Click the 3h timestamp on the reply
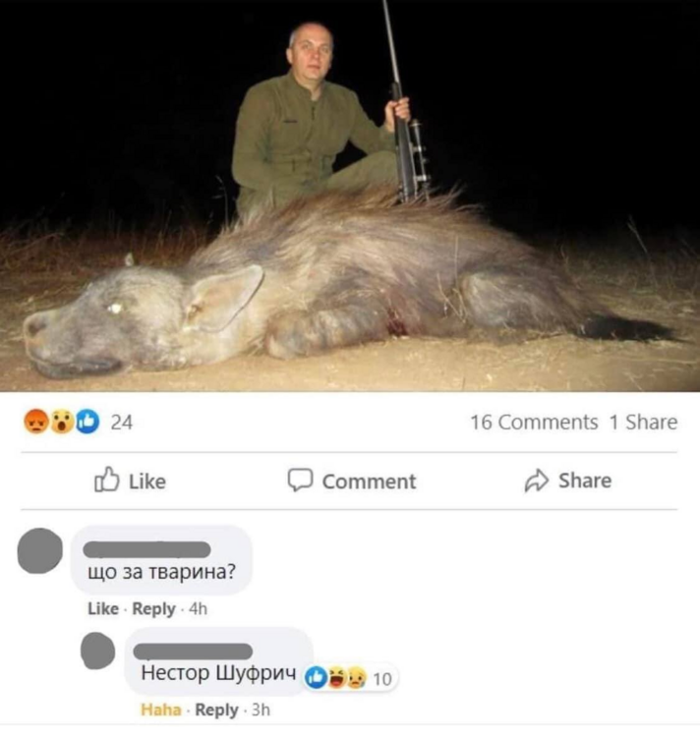The height and width of the screenshot is (737, 700). tap(260, 709)
